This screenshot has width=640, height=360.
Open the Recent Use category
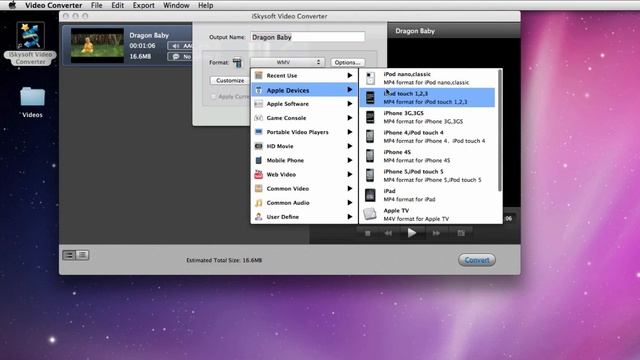coord(304,76)
